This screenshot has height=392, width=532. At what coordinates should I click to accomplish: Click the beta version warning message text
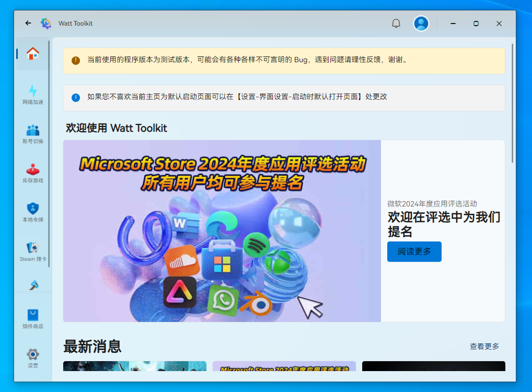pyautogui.click(x=247, y=60)
